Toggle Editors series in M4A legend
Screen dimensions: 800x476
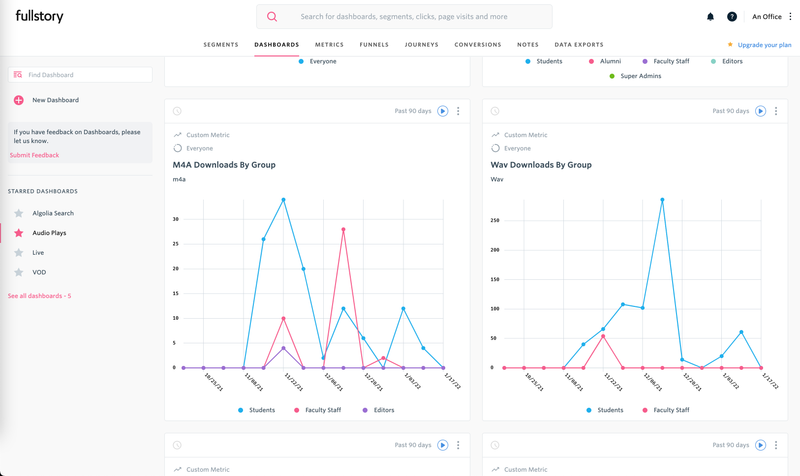pyautogui.click(x=378, y=410)
